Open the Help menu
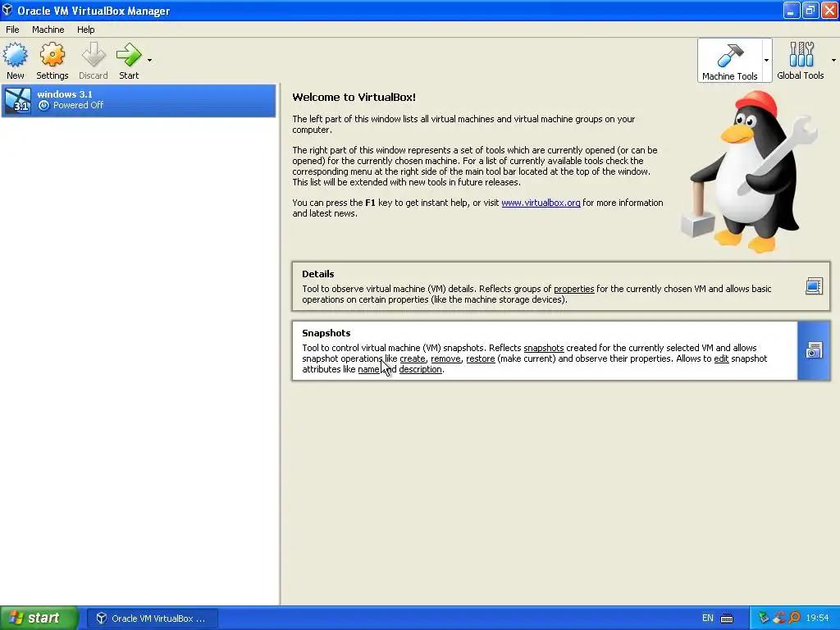The image size is (840, 630). tap(85, 30)
